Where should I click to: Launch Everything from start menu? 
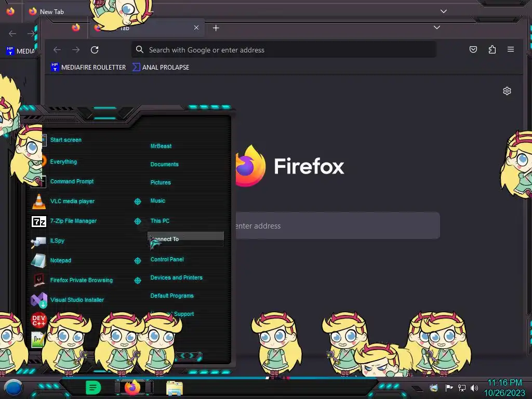coord(63,162)
